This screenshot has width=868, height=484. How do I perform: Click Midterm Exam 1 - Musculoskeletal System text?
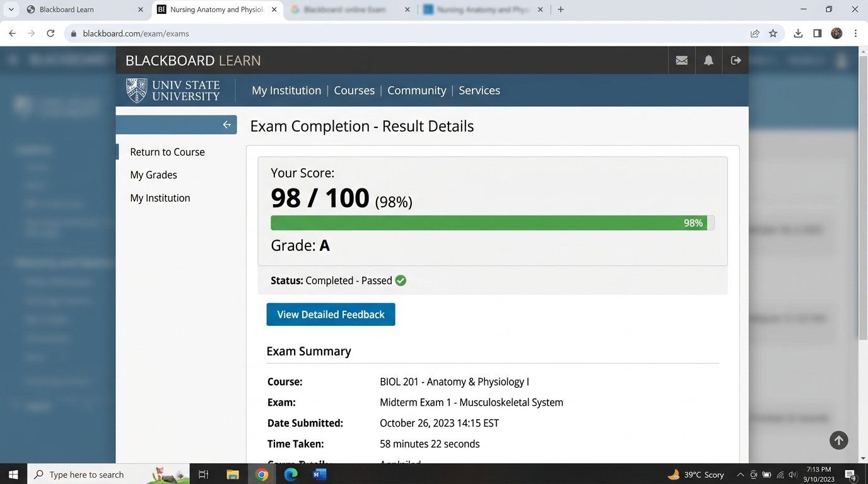(471, 403)
